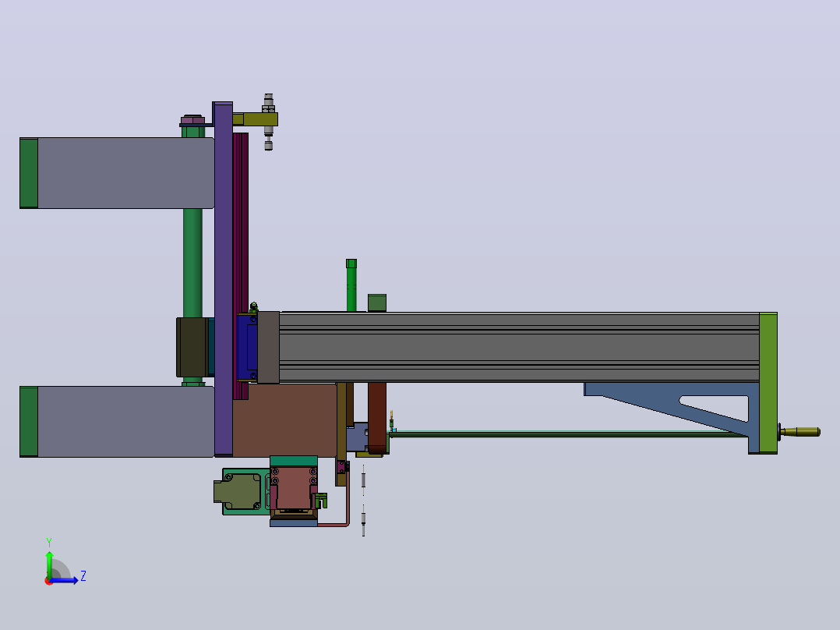Click the red origin ball of the triad
Image resolution: width=840 pixels, height=630 pixels.
click(x=49, y=581)
